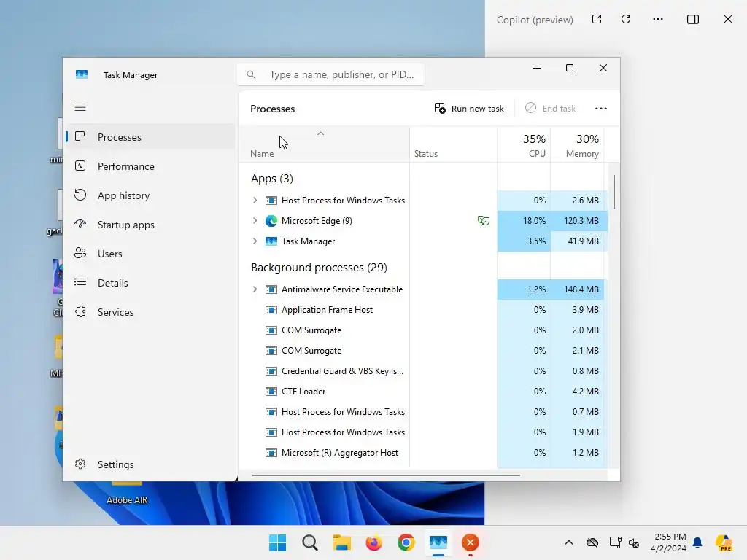Open App history in the sidebar
This screenshot has height=560, width=747.
[150, 195]
